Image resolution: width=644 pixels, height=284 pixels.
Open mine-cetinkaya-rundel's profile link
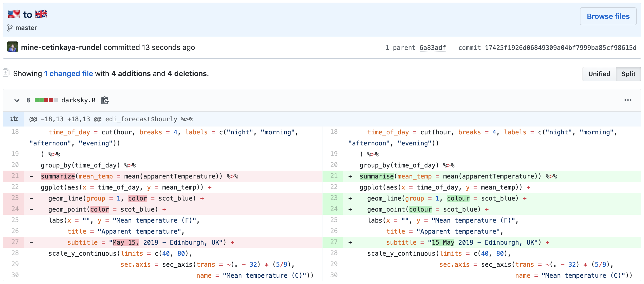(x=61, y=47)
